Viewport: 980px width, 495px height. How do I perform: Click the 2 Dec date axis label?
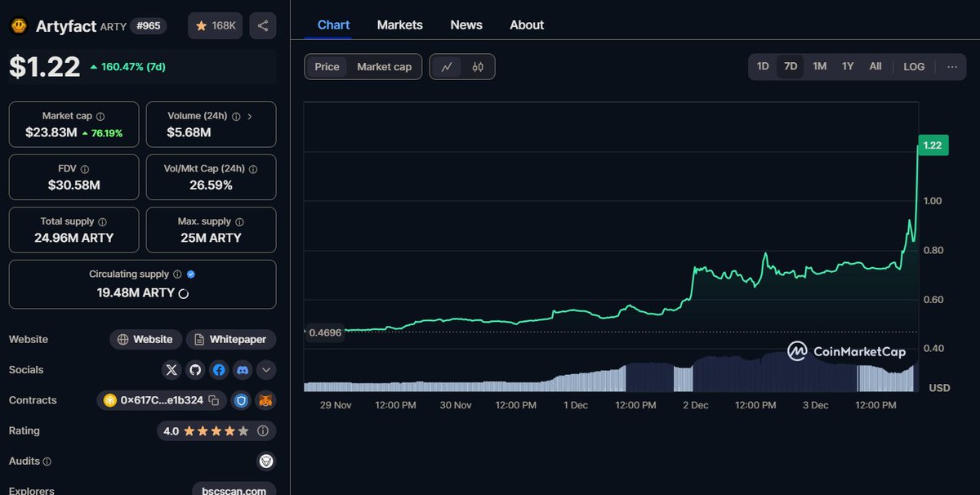click(695, 405)
